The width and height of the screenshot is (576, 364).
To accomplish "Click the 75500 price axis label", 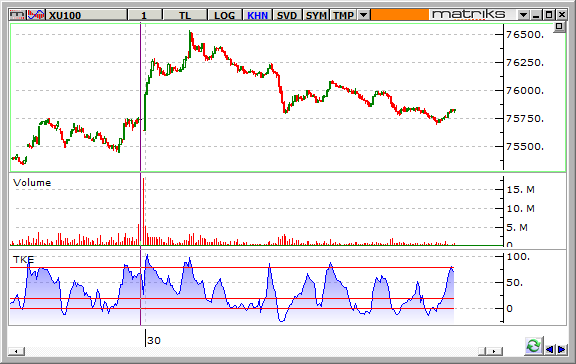I will 525,147.
